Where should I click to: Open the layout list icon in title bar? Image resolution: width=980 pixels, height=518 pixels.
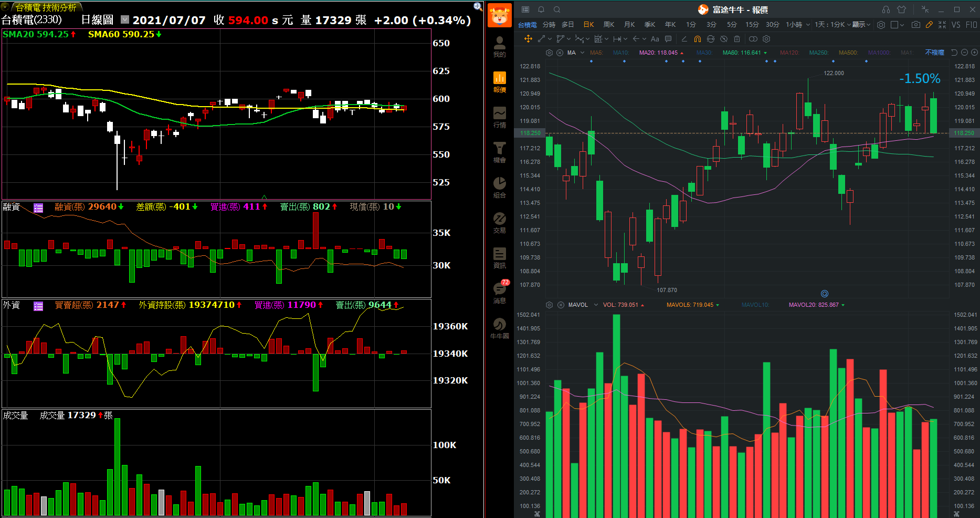[x=525, y=9]
